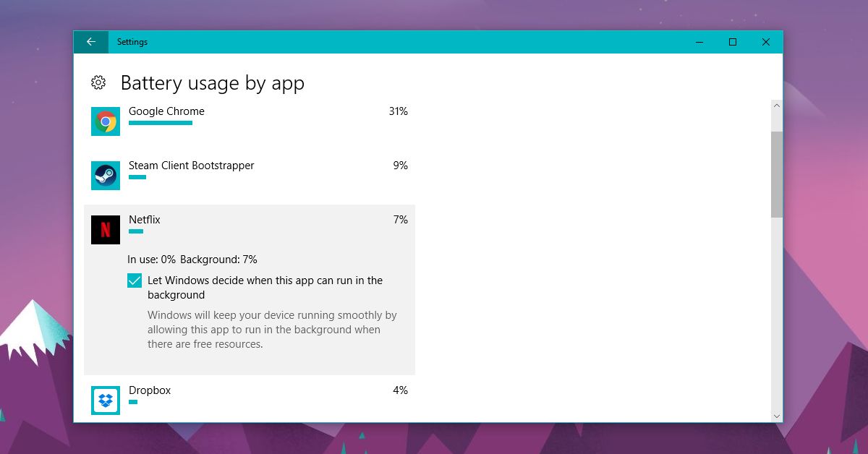Click the Google Chrome usage bar
The height and width of the screenshot is (454, 868).
(161, 123)
